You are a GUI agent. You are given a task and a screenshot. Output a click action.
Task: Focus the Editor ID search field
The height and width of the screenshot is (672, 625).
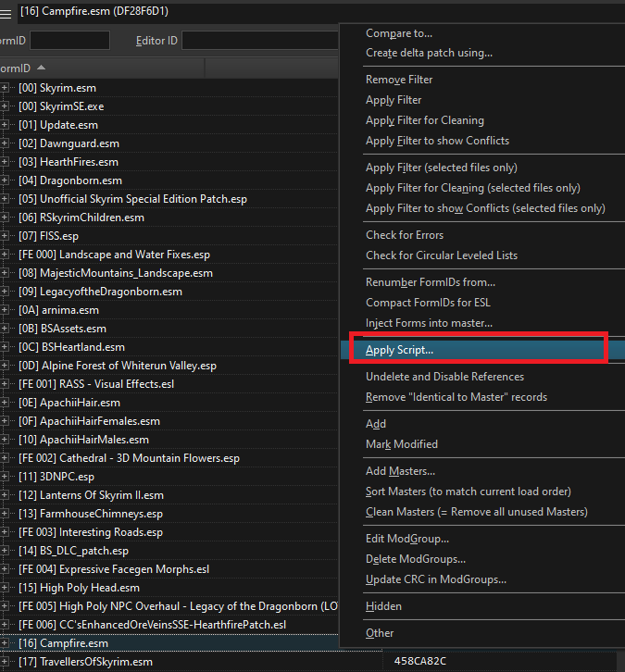pos(260,41)
